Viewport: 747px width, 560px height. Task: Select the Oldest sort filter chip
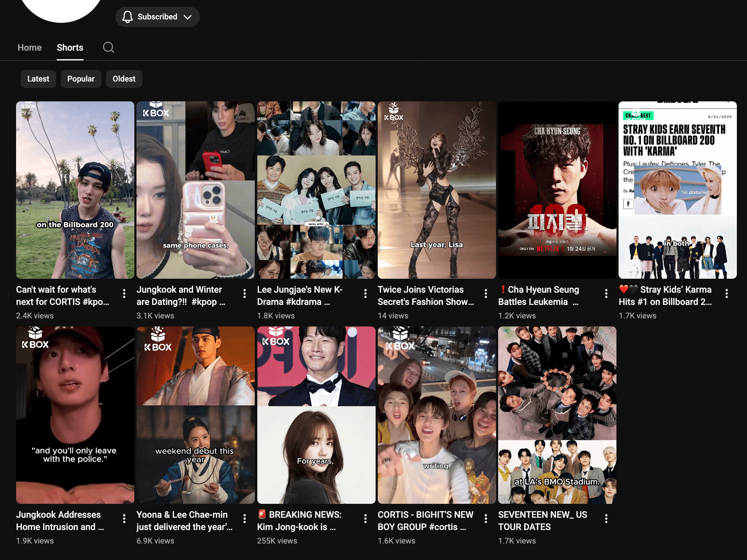[124, 79]
